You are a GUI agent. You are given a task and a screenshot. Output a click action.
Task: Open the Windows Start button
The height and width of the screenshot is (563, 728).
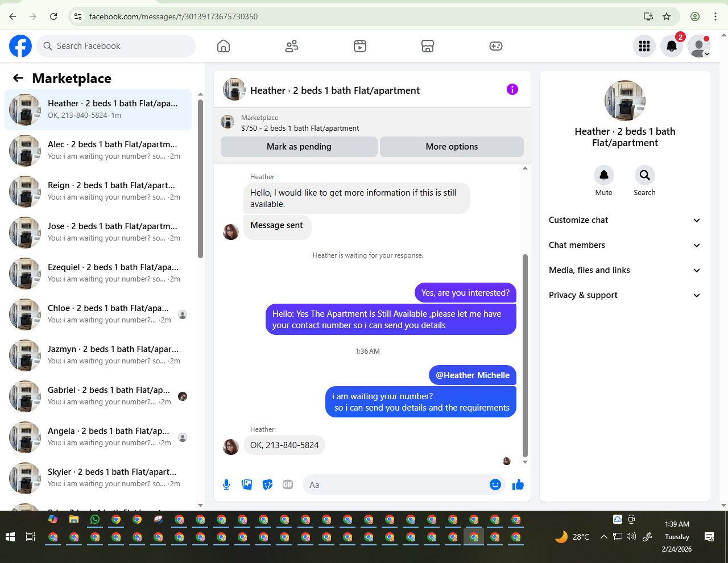pos(10,537)
